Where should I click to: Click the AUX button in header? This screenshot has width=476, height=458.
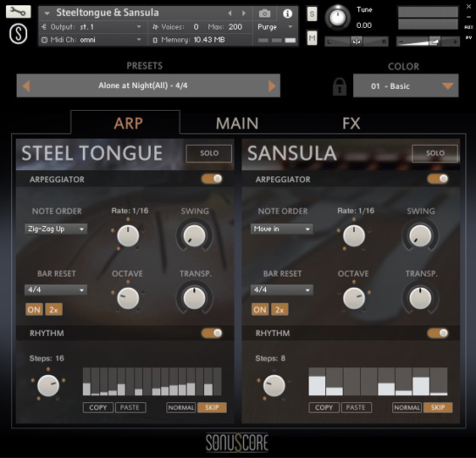click(x=468, y=27)
